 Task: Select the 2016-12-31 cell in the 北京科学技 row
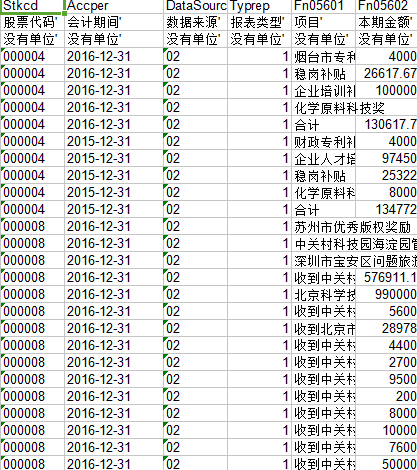click(114, 294)
